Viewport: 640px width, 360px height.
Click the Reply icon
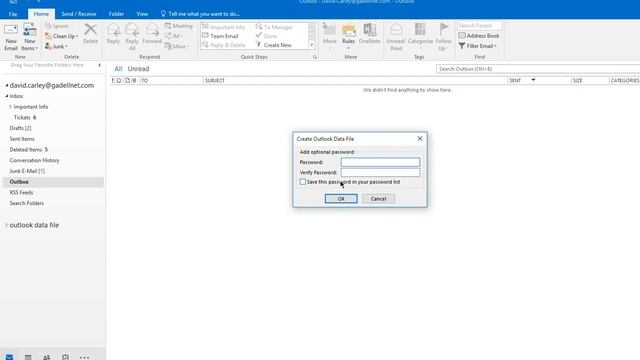pyautogui.click(x=113, y=30)
